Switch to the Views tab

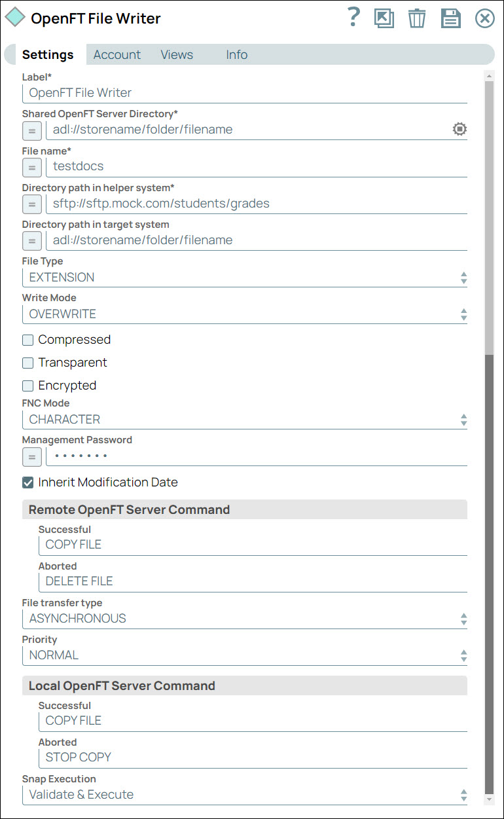pos(176,55)
